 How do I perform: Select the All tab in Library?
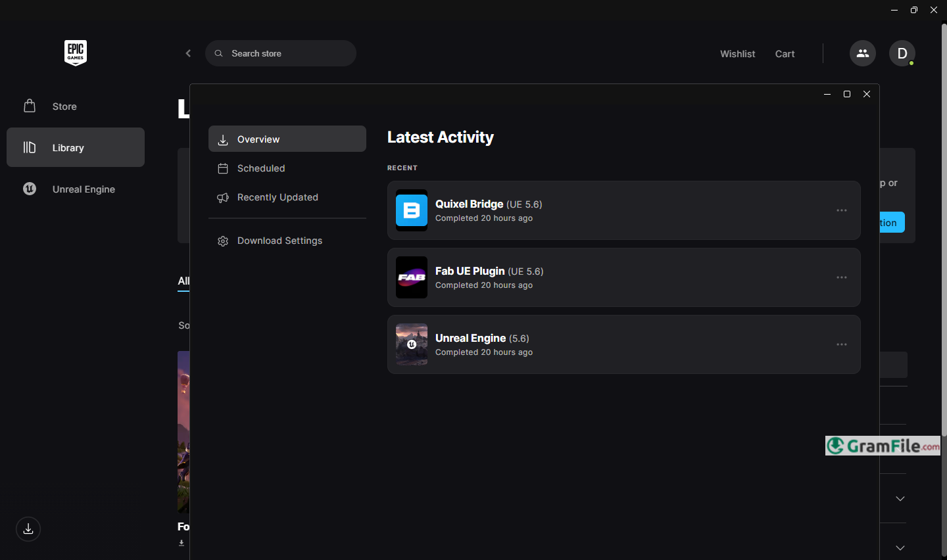[x=183, y=281]
